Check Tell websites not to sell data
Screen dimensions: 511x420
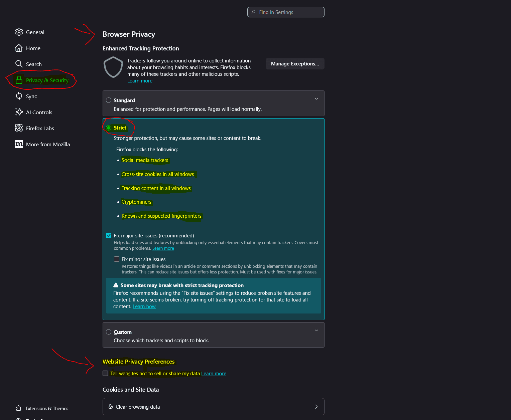105,373
